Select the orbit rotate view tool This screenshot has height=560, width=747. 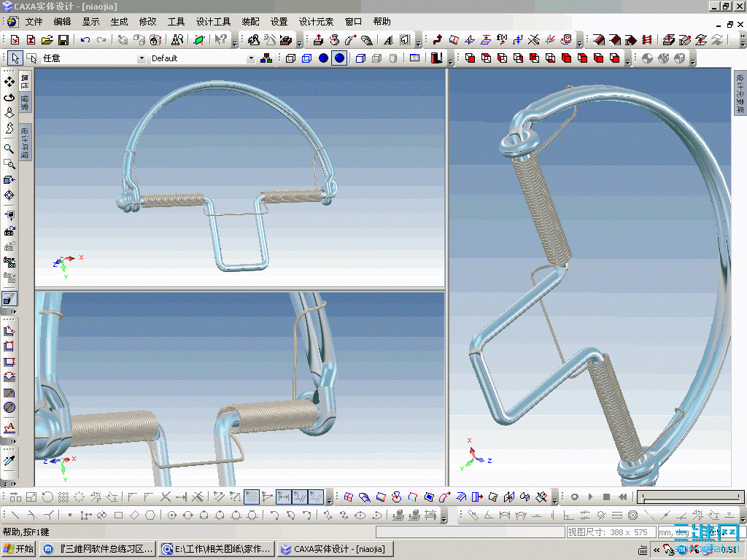[x=9, y=98]
